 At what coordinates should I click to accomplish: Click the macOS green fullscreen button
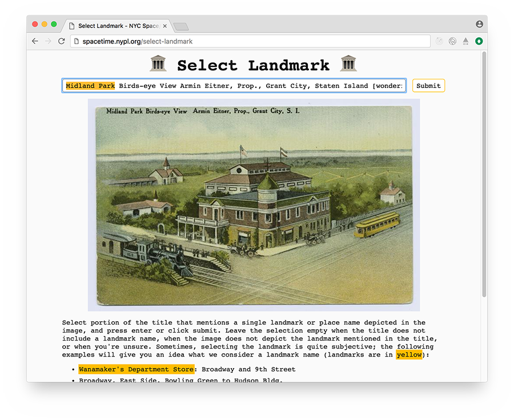54,24
